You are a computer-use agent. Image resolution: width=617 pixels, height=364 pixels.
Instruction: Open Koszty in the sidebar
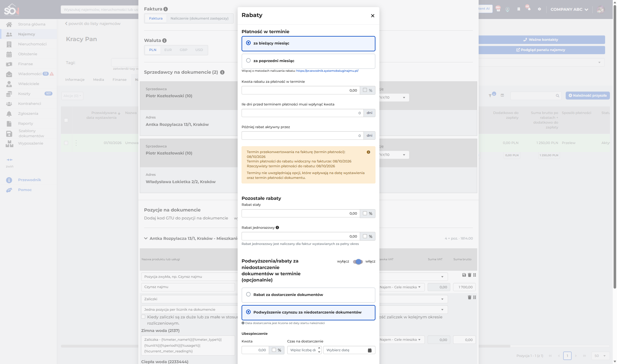tap(28, 94)
